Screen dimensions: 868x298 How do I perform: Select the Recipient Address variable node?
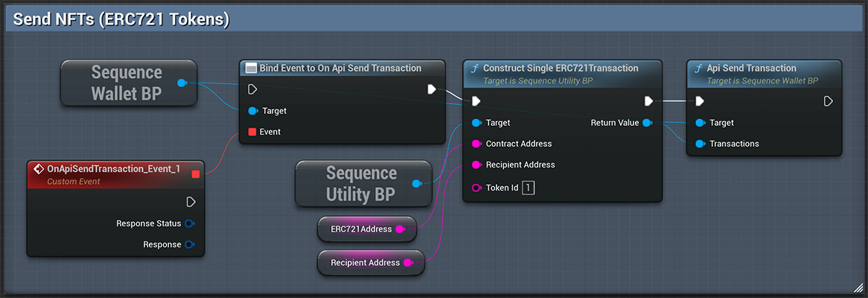coord(365,262)
